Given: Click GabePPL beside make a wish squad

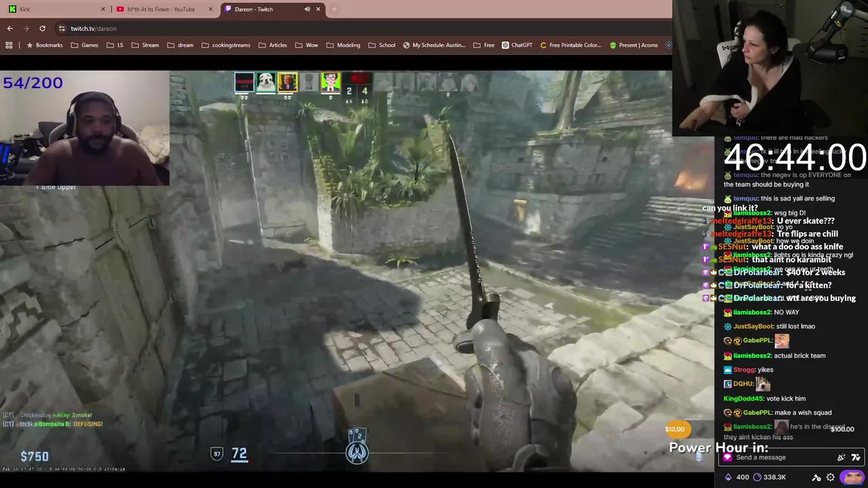Looking at the screenshot, I should tap(757, 413).
